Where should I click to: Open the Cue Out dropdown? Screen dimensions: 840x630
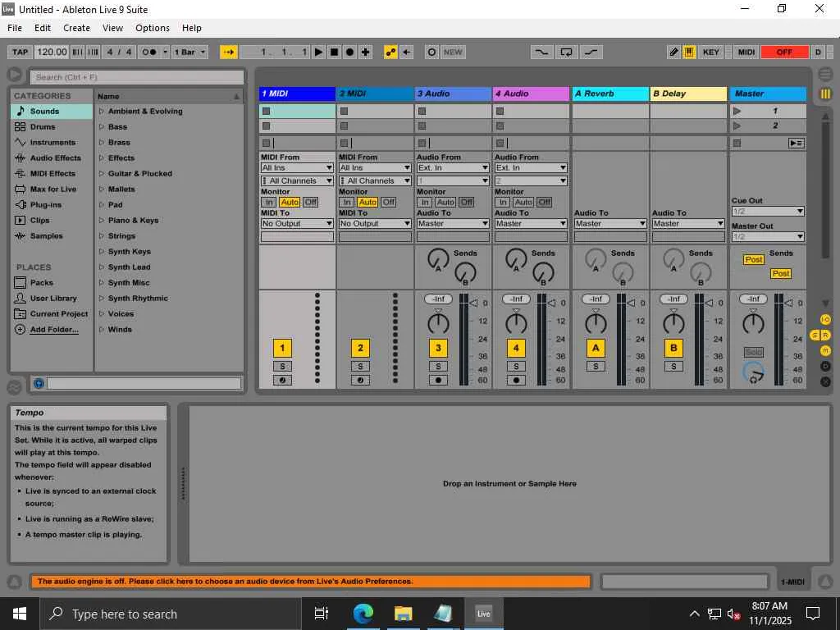[x=768, y=211]
